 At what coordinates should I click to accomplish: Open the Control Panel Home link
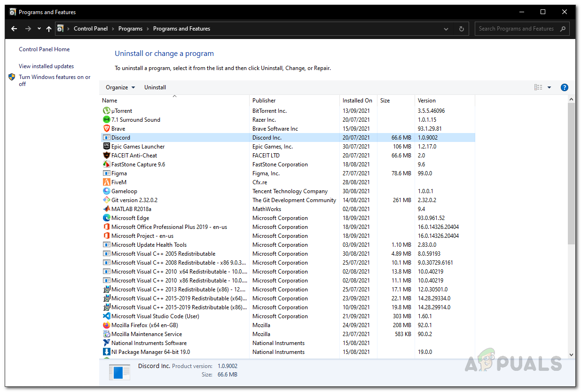point(44,49)
